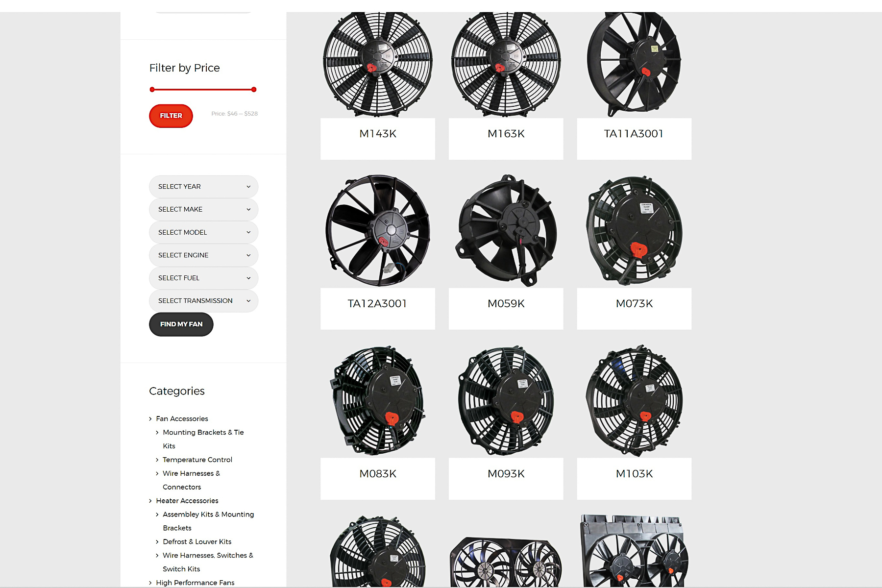Screen dimensions: 882x588
Task: Open the M103K fan product image
Action: click(x=634, y=400)
